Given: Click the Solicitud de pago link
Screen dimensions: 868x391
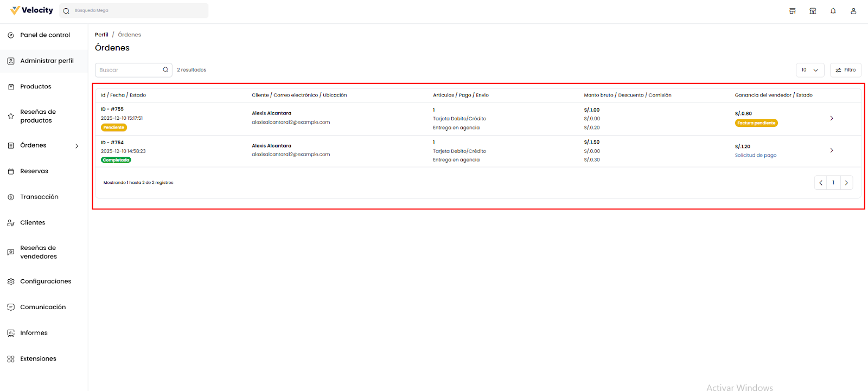Looking at the screenshot, I should point(755,155).
